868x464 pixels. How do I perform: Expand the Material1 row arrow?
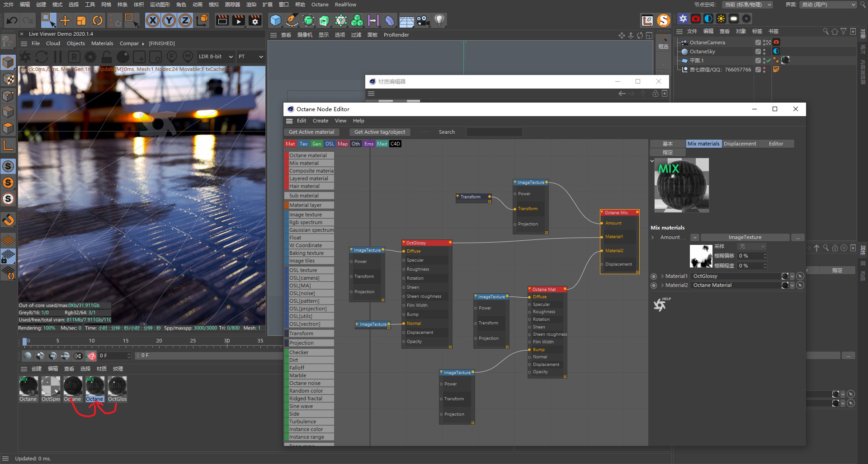[x=662, y=276]
